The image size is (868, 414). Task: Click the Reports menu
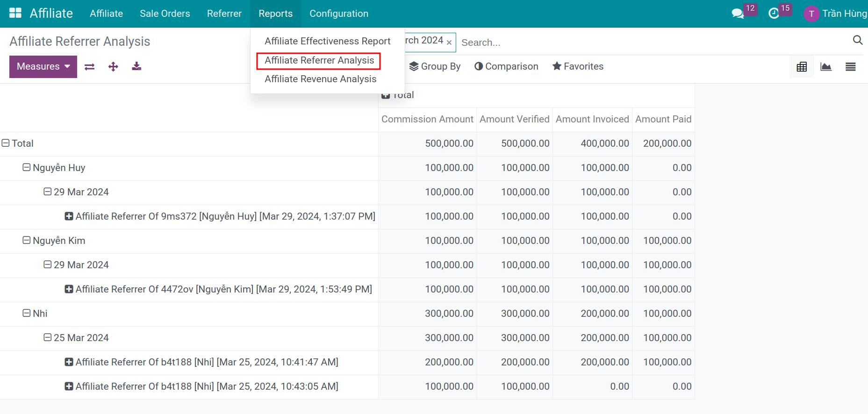point(276,14)
